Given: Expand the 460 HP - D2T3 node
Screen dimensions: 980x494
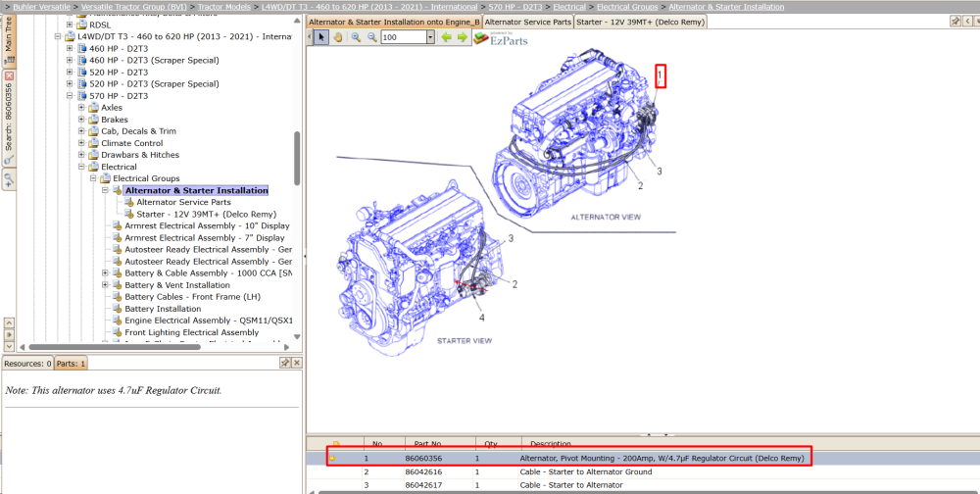Looking at the screenshot, I should click(x=70, y=49).
